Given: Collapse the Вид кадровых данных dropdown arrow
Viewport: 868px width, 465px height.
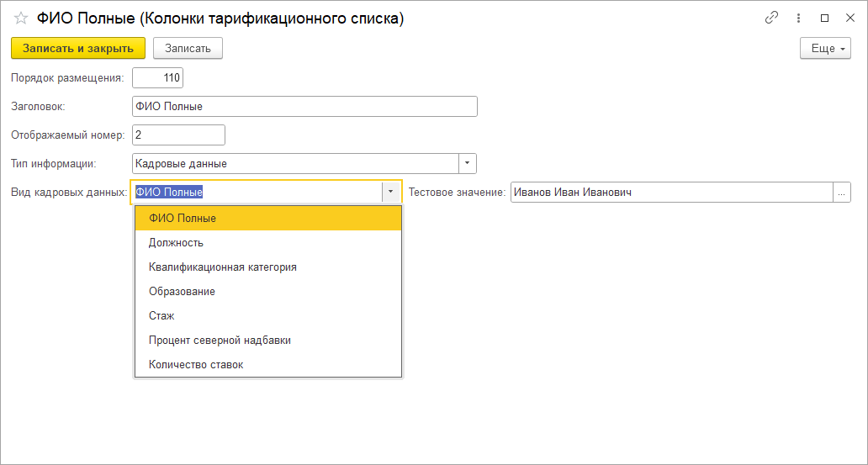Looking at the screenshot, I should (390, 193).
